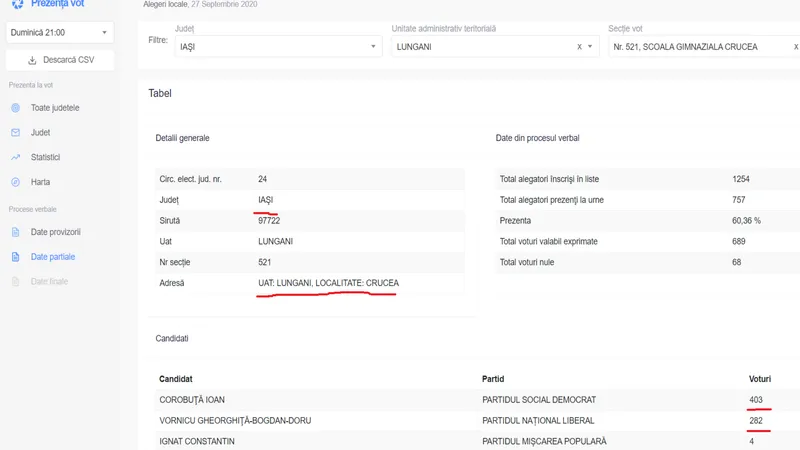This screenshot has height=450, width=800.
Task: Go to Statistici in the sidebar
Action: 45,157
